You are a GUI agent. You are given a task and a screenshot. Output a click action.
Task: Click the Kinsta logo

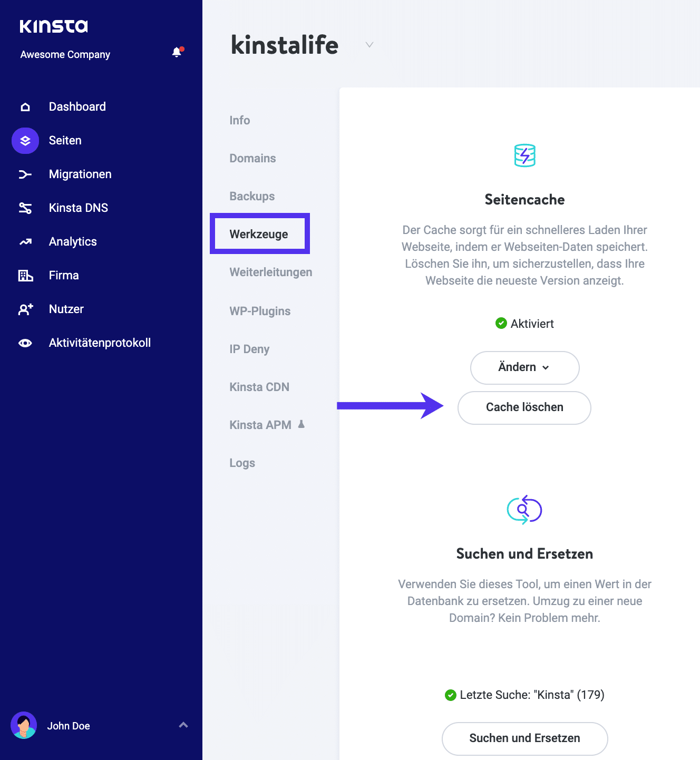click(53, 25)
